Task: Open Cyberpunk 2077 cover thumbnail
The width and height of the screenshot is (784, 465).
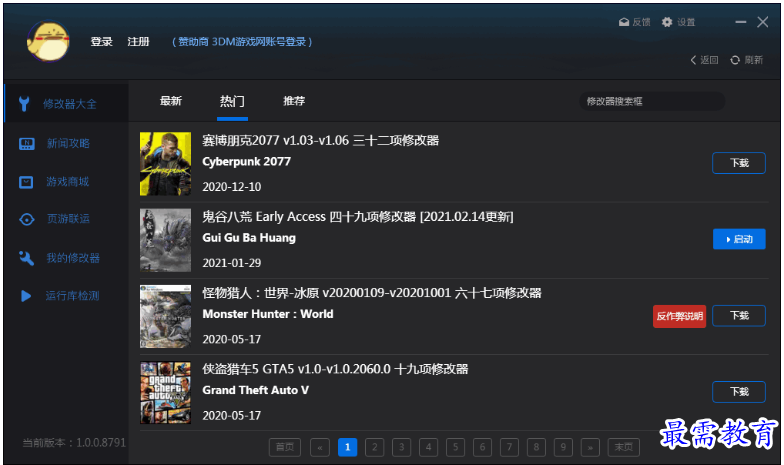Action: [x=166, y=164]
